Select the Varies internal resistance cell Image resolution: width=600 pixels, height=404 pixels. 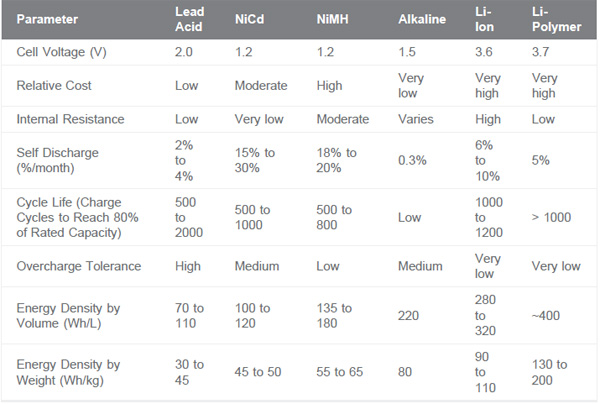[414, 120]
